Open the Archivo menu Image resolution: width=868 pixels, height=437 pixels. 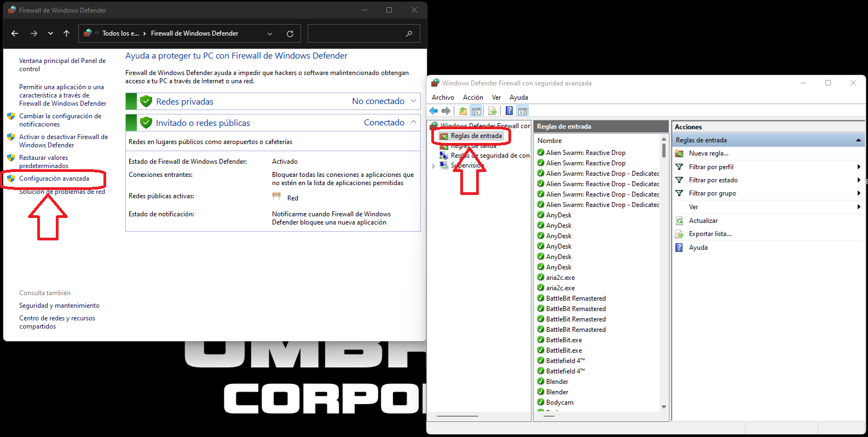[x=443, y=97]
